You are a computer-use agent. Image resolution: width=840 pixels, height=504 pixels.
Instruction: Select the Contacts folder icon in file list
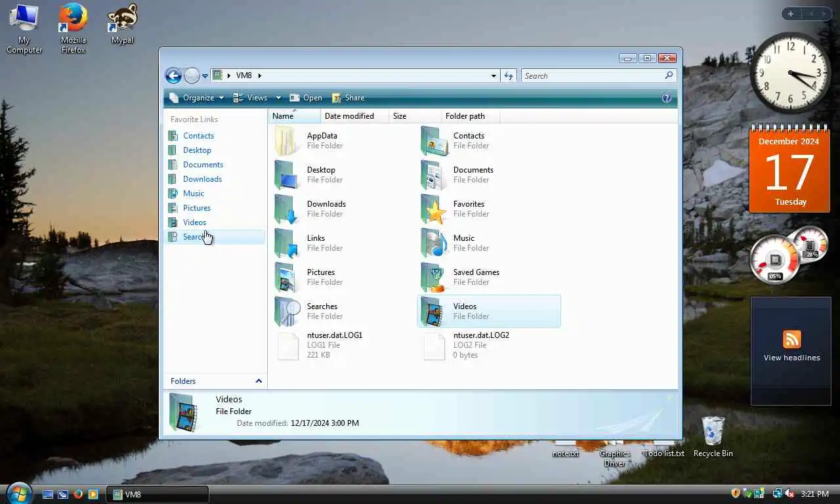[434, 140]
